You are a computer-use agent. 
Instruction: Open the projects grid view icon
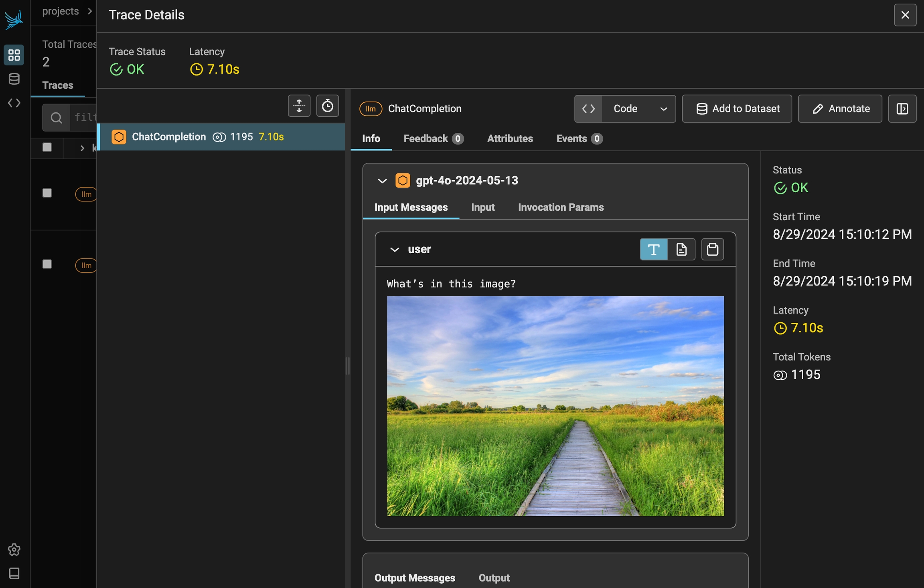point(14,55)
